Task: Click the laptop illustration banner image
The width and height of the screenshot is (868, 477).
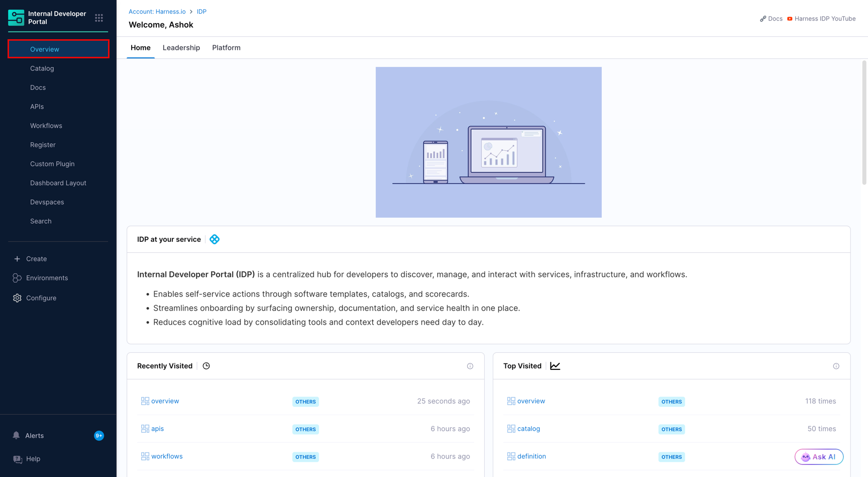Action: 489,142
